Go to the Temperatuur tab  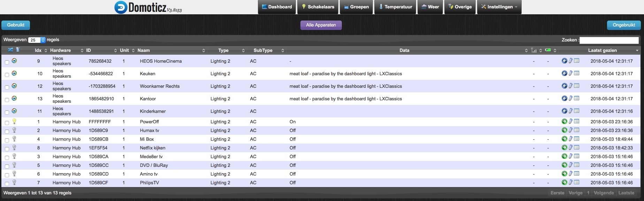[x=395, y=7]
